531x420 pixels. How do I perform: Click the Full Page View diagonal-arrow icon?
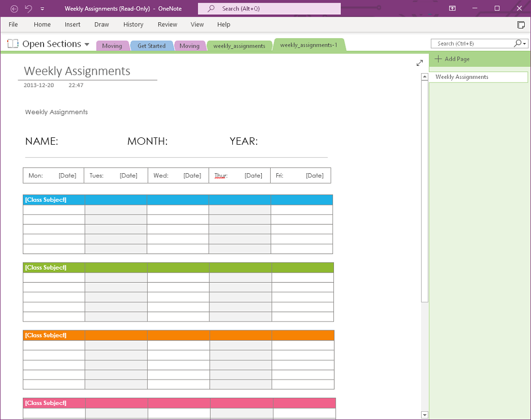pyautogui.click(x=420, y=62)
